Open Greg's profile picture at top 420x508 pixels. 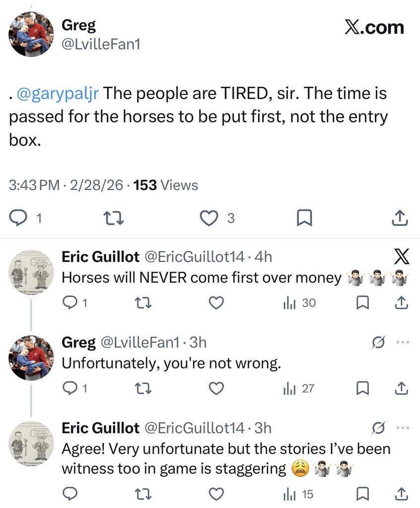pyautogui.click(x=31, y=34)
